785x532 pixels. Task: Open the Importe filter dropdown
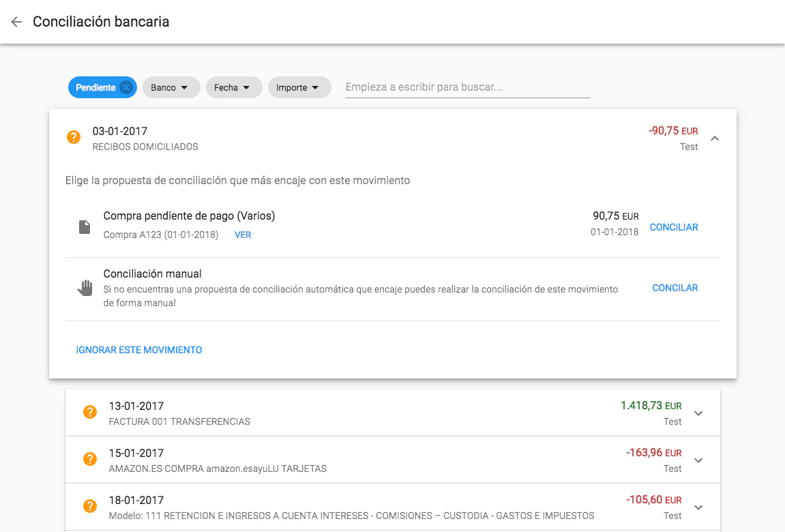click(299, 87)
